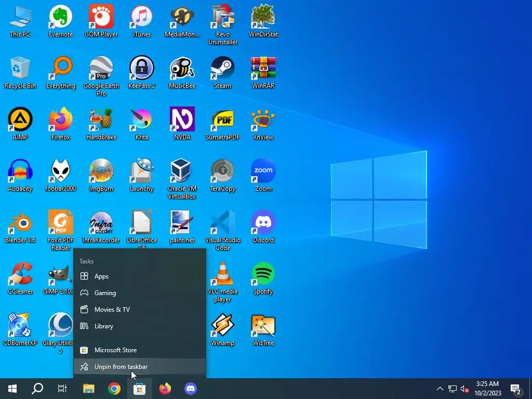Click the Audacity desktop icon
Image resolution: width=532 pixels, height=399 pixels.
(20, 175)
